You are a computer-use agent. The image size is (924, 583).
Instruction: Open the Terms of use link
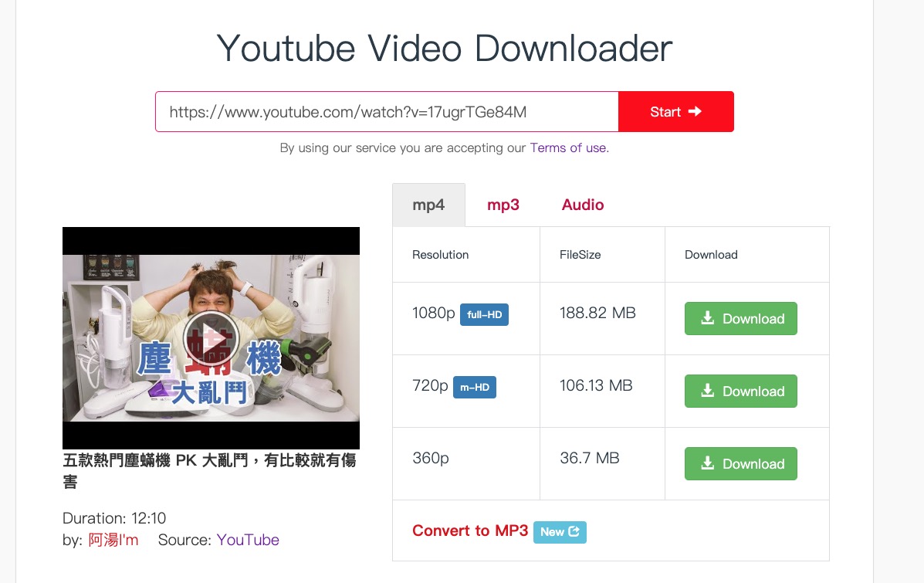[x=569, y=148]
